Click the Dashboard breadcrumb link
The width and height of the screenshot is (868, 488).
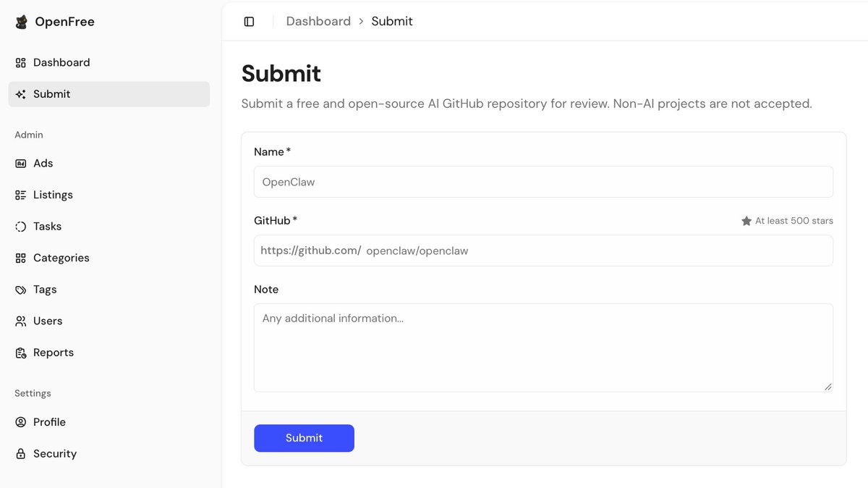pyautogui.click(x=318, y=22)
